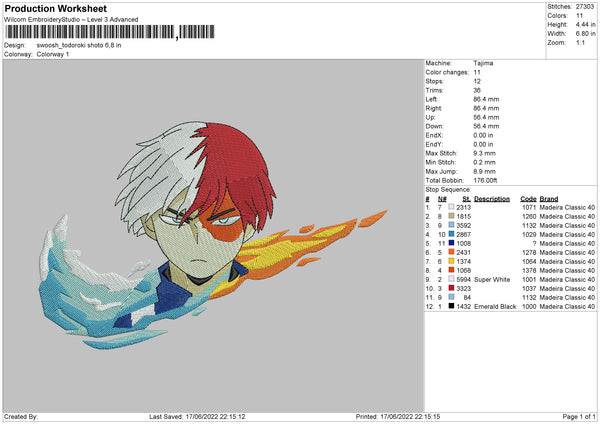Select the "Emerald Black" description
The image size is (600, 424).
(x=495, y=307)
